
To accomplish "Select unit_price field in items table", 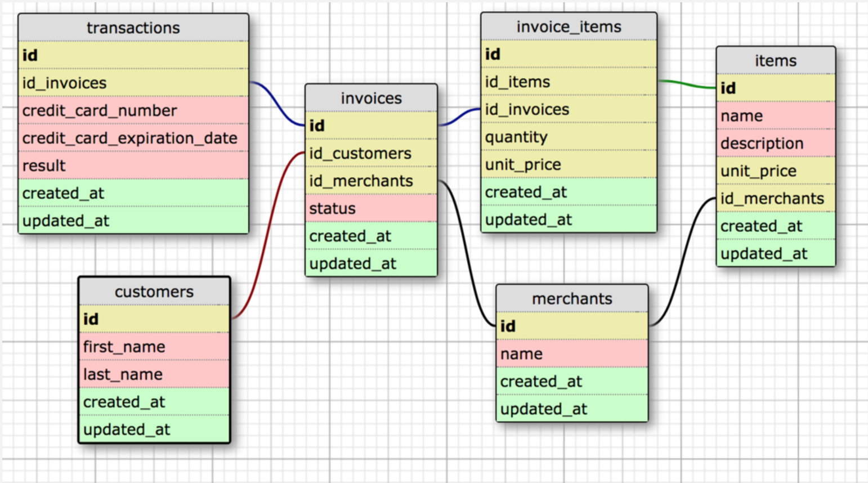I will point(776,171).
